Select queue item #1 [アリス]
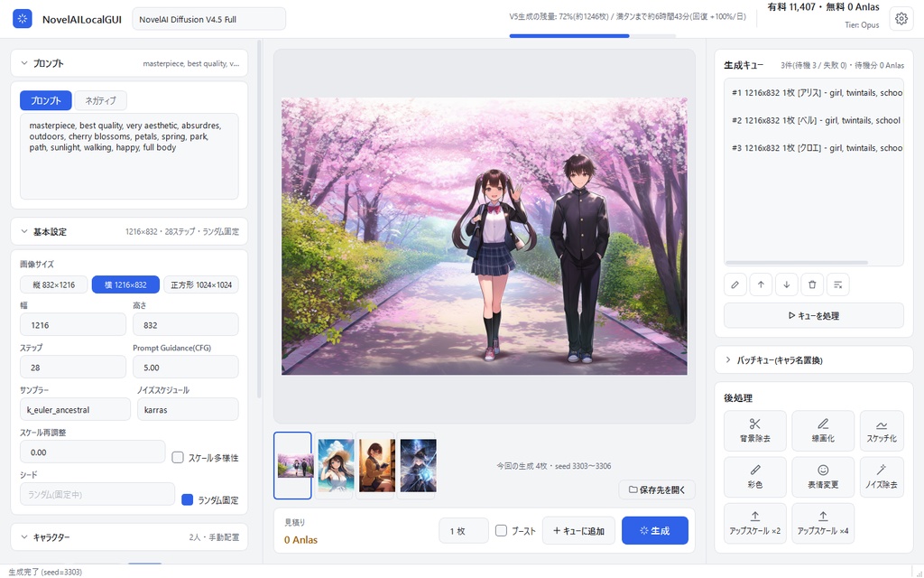 [814, 93]
